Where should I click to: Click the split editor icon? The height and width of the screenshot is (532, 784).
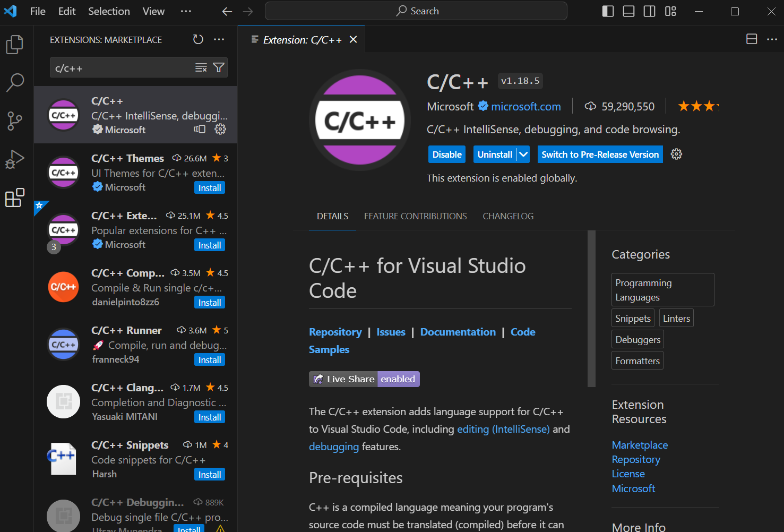(751, 39)
